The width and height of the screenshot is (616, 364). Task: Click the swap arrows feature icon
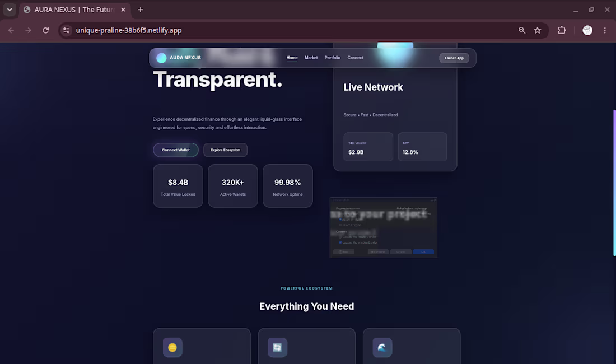coord(277,348)
